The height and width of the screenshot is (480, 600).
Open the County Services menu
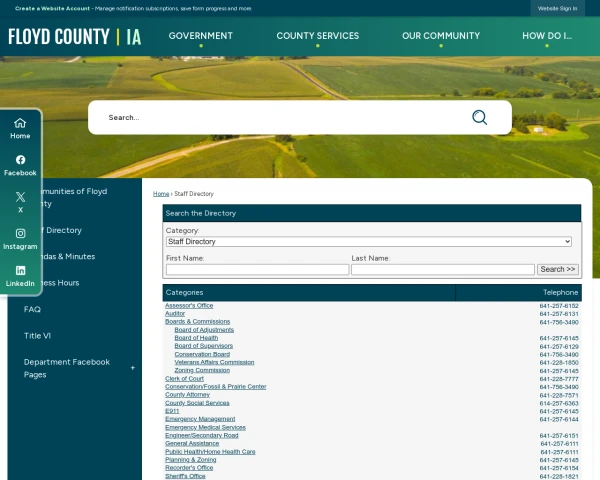point(317,36)
